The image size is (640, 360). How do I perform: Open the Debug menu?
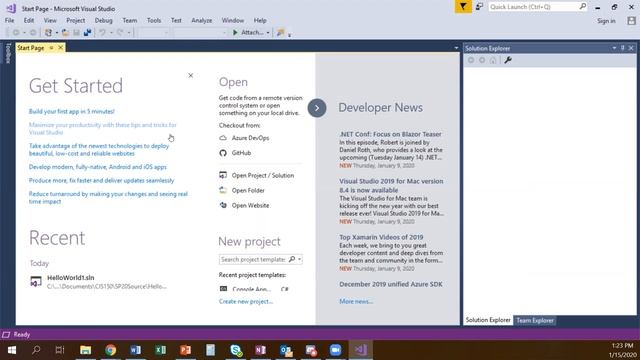tap(103, 20)
